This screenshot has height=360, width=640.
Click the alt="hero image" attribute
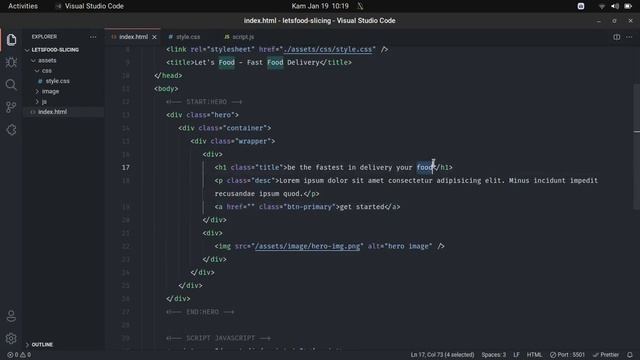coord(400,246)
